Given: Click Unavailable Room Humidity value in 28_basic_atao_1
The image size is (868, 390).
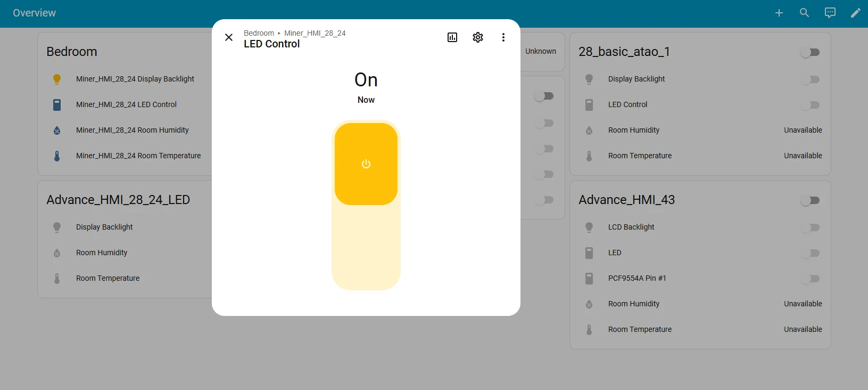Looking at the screenshot, I should (x=803, y=130).
